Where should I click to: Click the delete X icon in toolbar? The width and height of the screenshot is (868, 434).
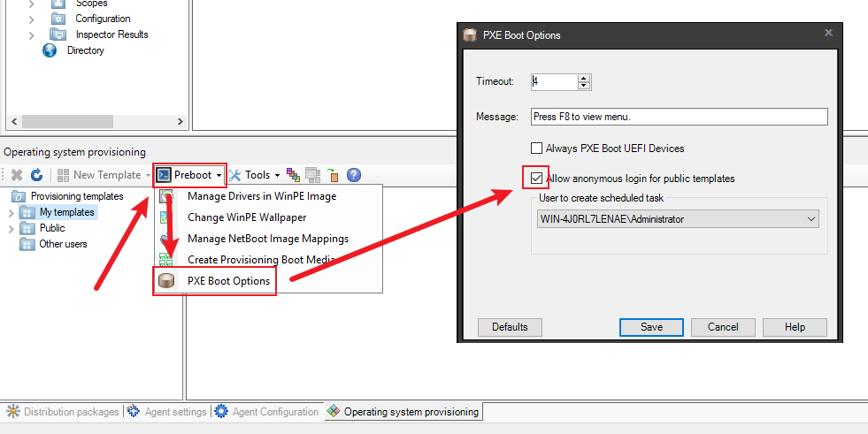pos(17,175)
